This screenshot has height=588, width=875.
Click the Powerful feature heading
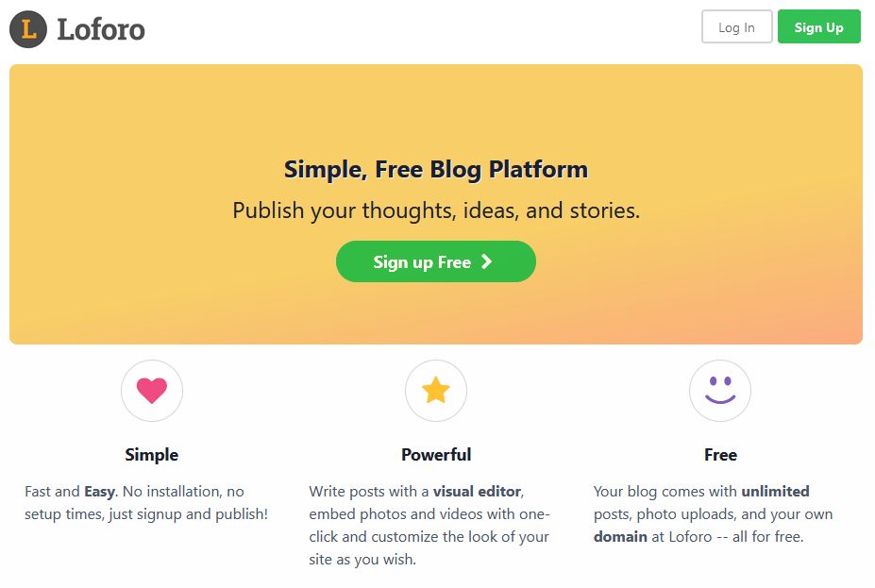point(436,454)
